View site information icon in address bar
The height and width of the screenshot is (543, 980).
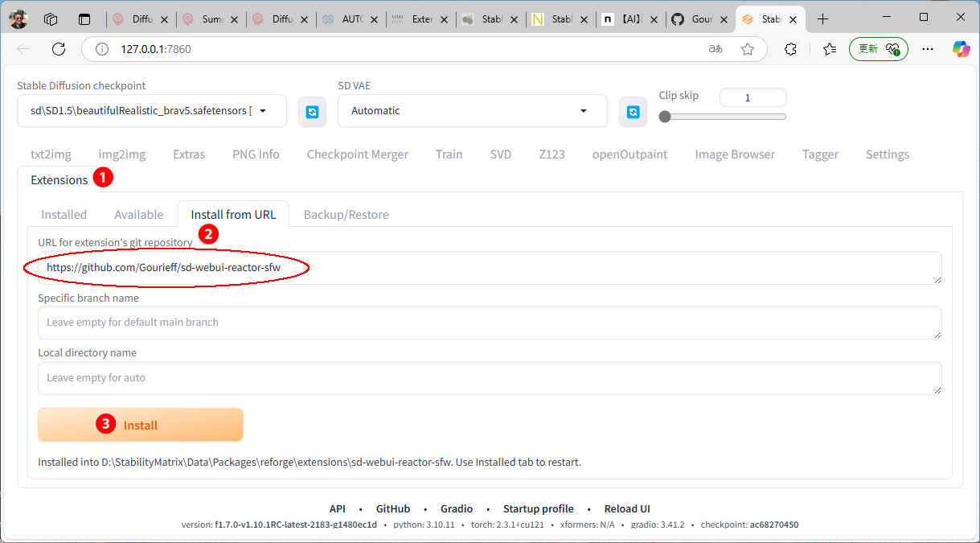[102, 49]
